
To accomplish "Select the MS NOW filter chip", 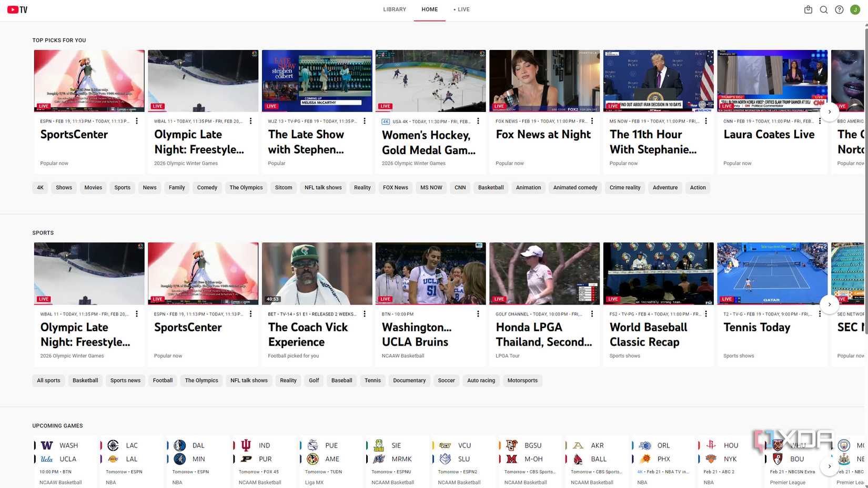I will (431, 188).
